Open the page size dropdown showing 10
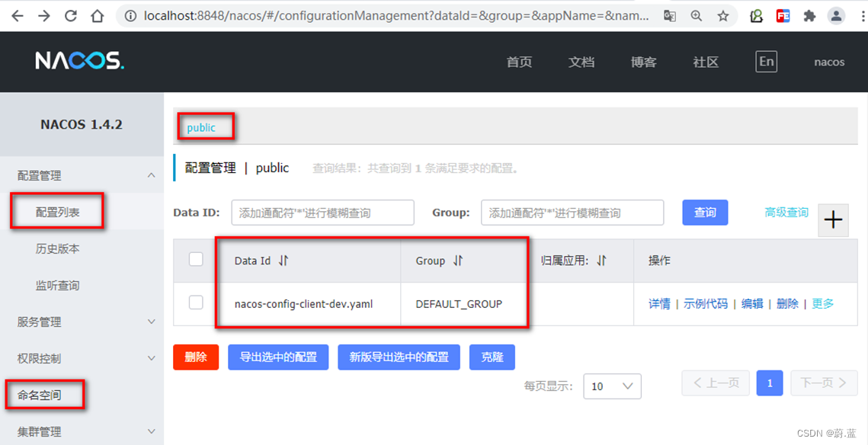 pos(612,386)
